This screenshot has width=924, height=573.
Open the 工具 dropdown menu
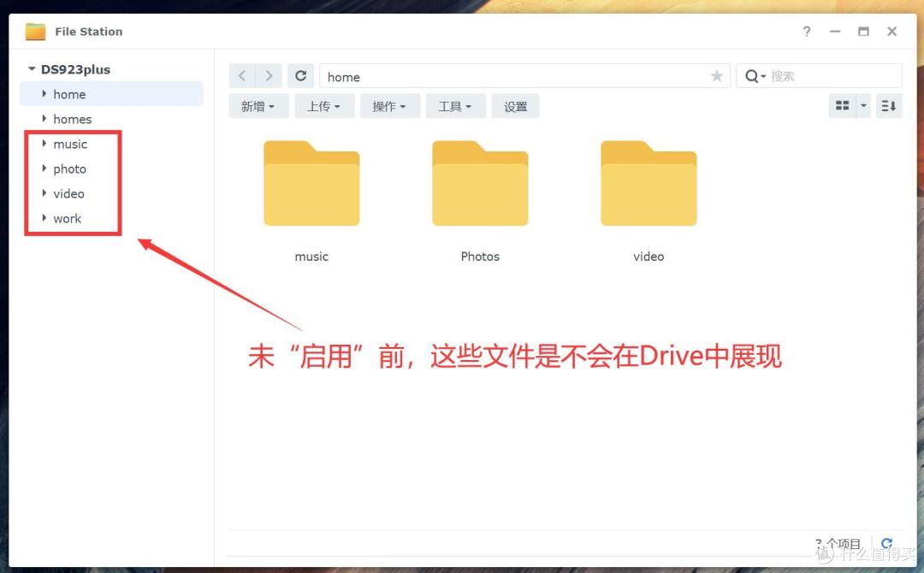[x=455, y=106]
